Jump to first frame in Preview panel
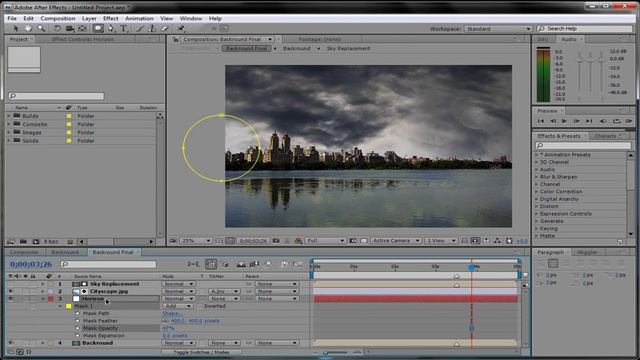The image size is (640, 360). (x=541, y=121)
